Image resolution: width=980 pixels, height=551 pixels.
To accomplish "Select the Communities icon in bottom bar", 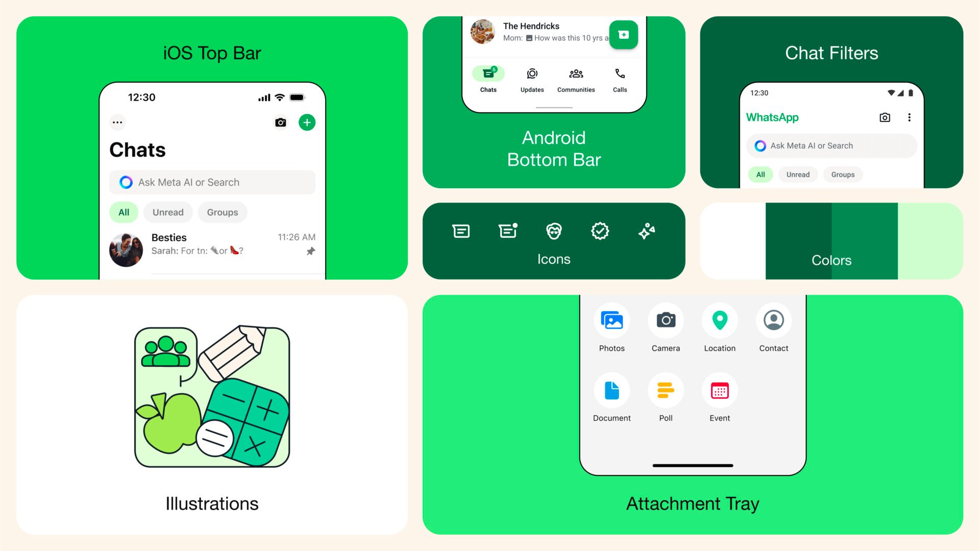I will point(576,74).
